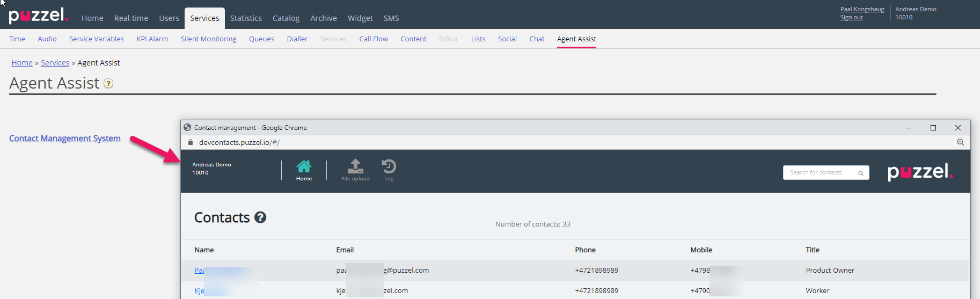Click the Paal Kongshaug user link
The height and width of the screenshot is (299, 980).
pyautogui.click(x=862, y=9)
